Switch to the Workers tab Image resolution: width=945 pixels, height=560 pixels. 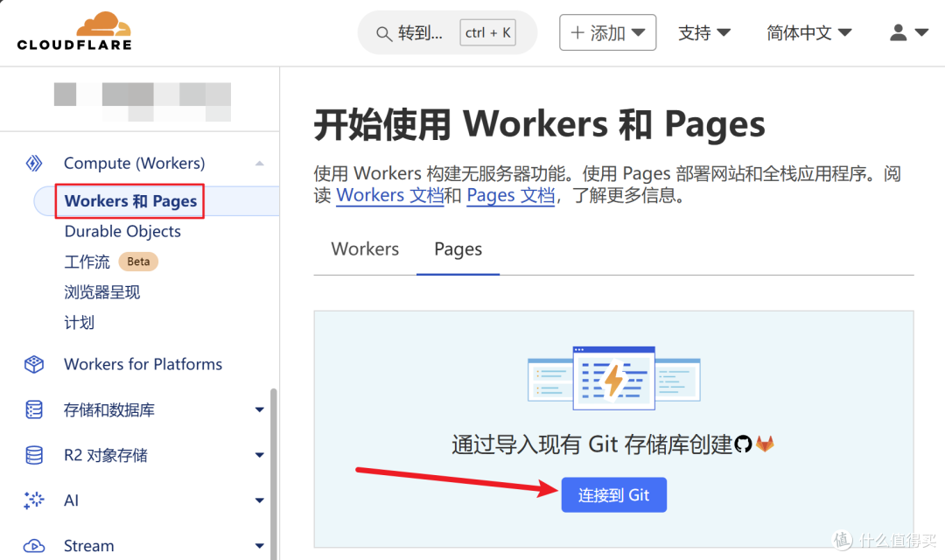(365, 249)
